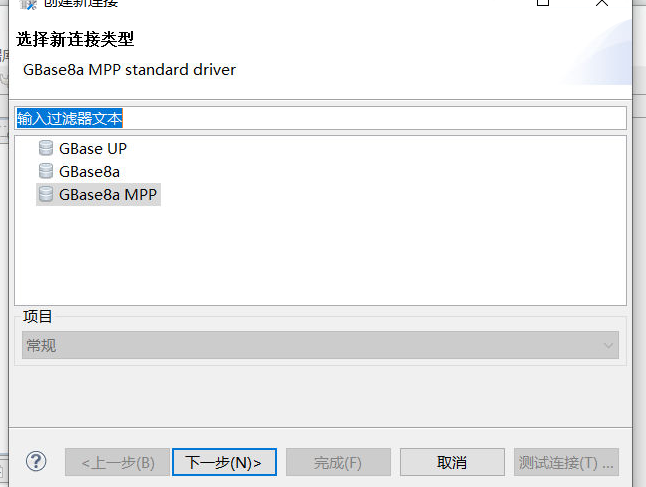Viewport: 646px width, 487px height.
Task: Click the 下一步(N)> button
Action: click(x=224, y=462)
